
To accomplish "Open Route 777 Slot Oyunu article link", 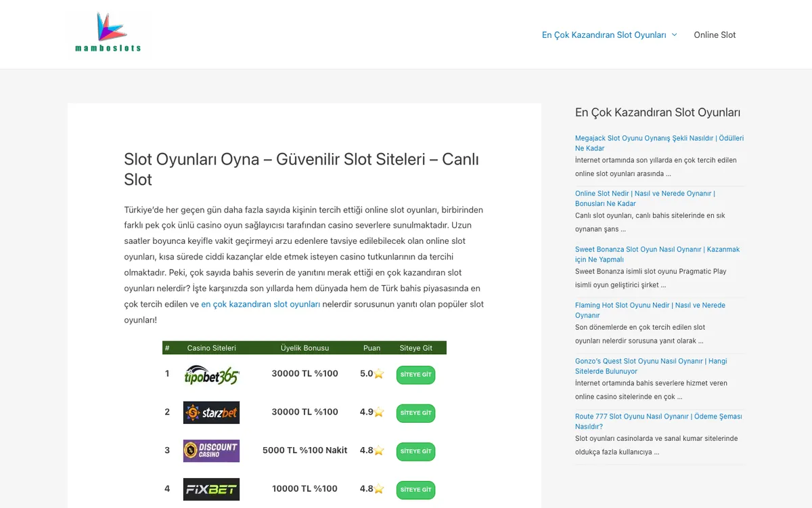I will [658, 421].
